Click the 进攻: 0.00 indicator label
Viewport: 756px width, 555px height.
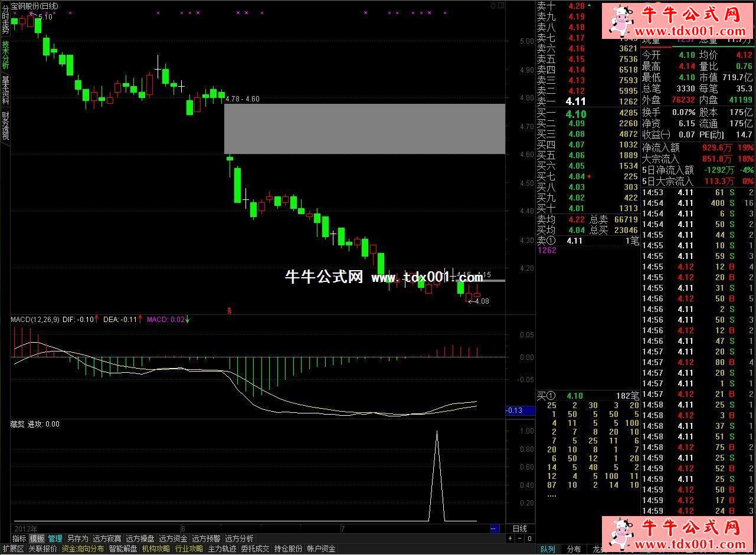43,423
